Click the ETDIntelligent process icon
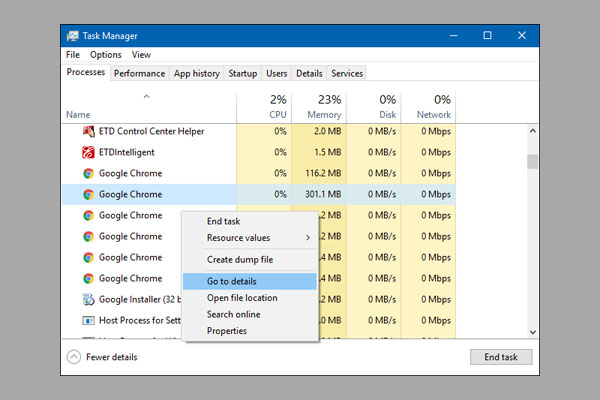The image size is (600, 400). coord(88,152)
